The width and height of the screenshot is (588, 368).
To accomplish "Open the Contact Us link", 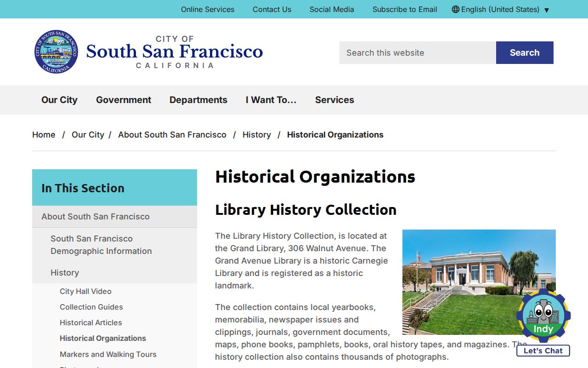I will pyautogui.click(x=272, y=9).
